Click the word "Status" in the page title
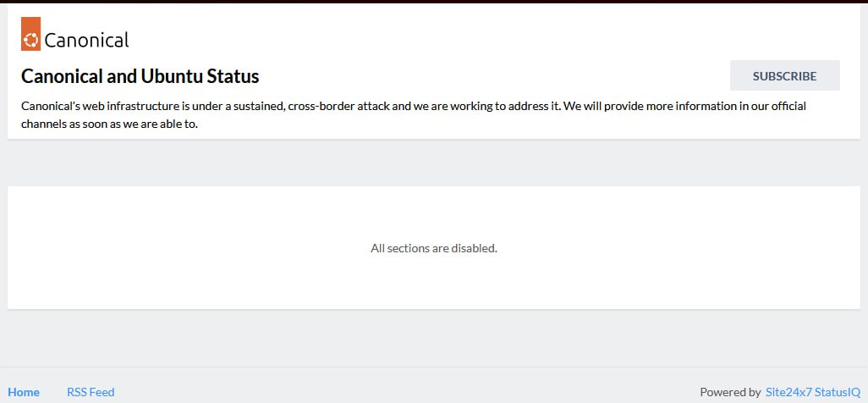Viewport: 868px width, 403px height. (233, 76)
